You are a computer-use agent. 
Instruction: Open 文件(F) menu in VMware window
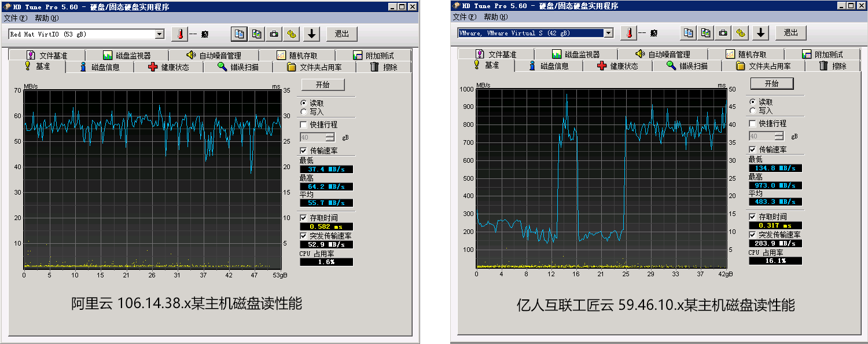(465, 17)
